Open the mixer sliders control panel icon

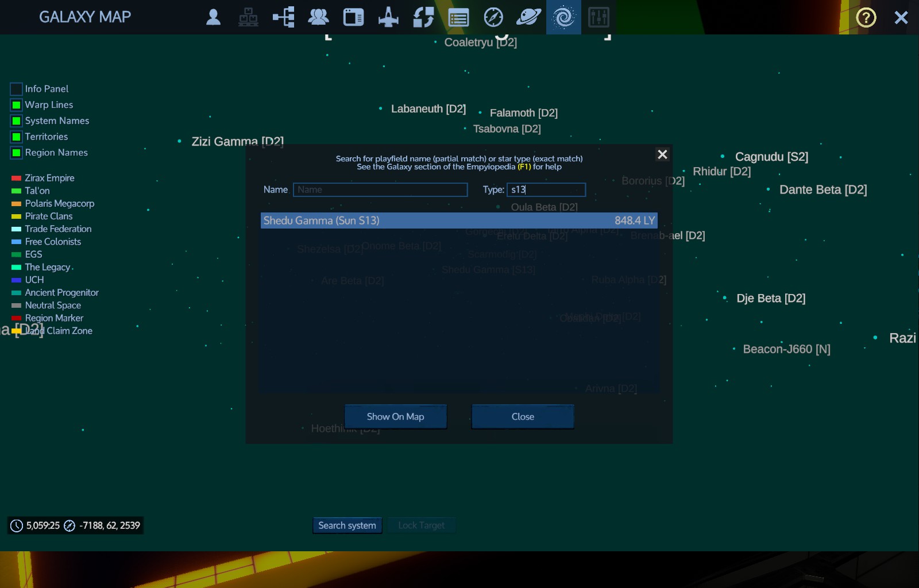tap(598, 17)
